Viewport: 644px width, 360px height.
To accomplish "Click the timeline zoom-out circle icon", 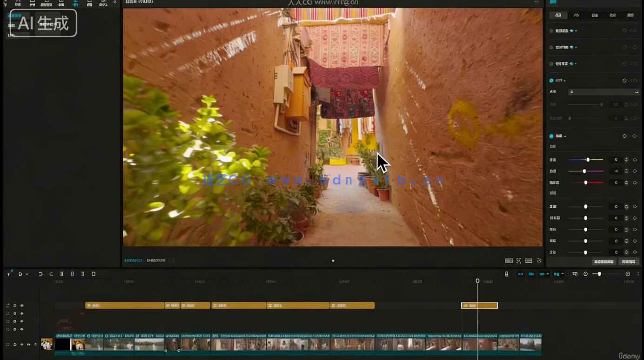I will point(585,274).
